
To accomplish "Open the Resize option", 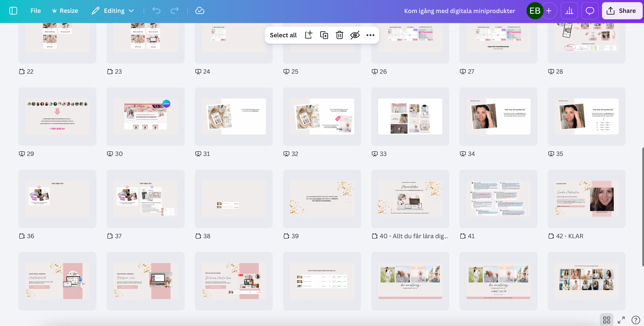I will (x=65, y=11).
